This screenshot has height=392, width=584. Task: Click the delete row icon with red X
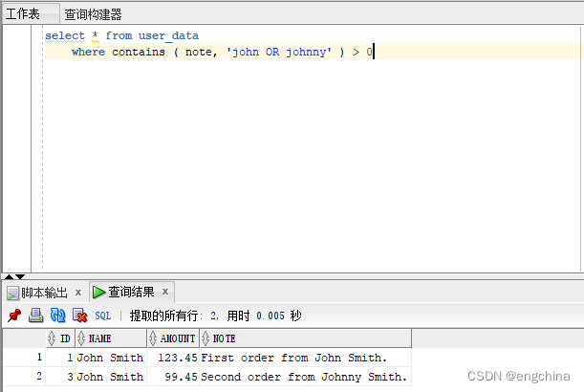point(79,316)
